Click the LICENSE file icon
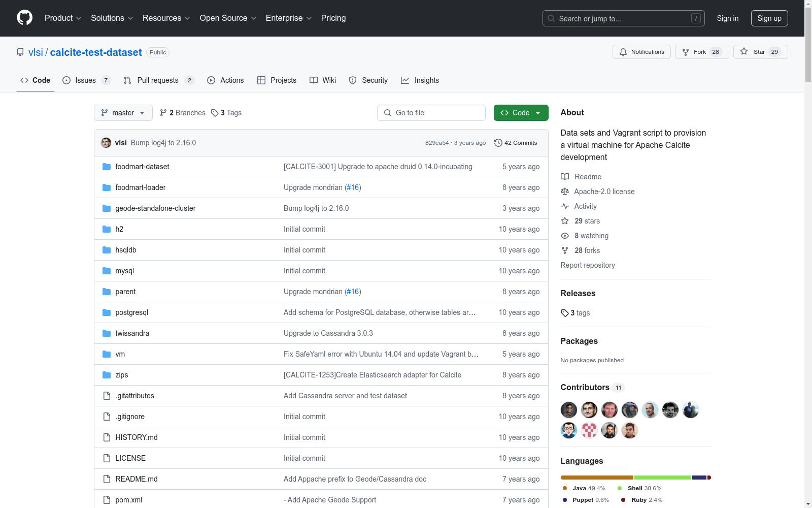 (107, 458)
